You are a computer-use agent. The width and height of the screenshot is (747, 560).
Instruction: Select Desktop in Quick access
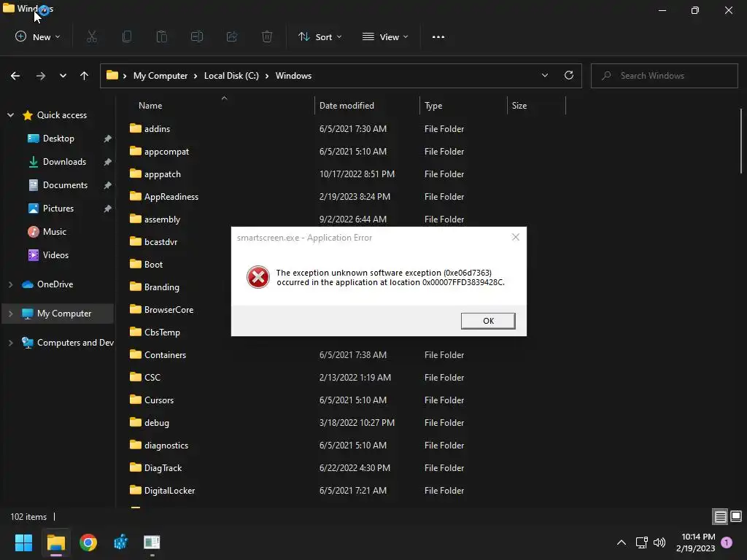(58, 138)
